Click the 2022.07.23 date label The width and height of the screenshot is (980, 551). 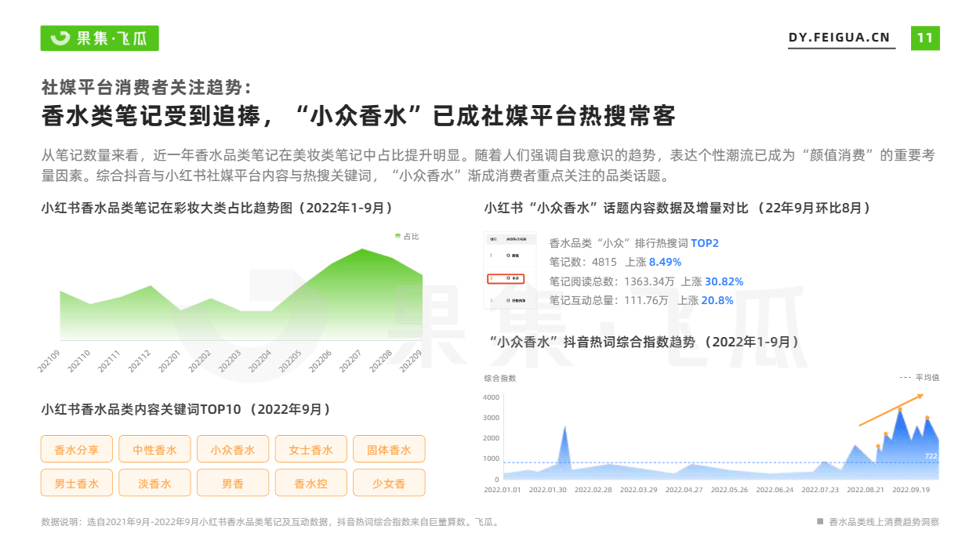820,489
